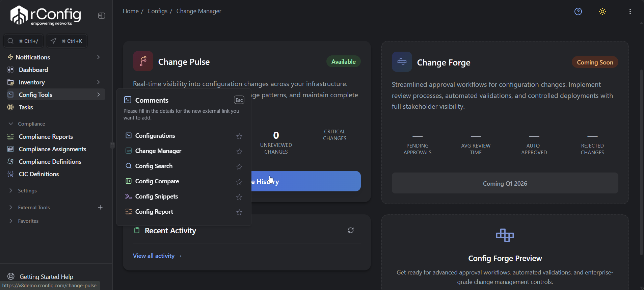Follow the View all activity link
Screen dimensions: 644x290
tap(157, 256)
